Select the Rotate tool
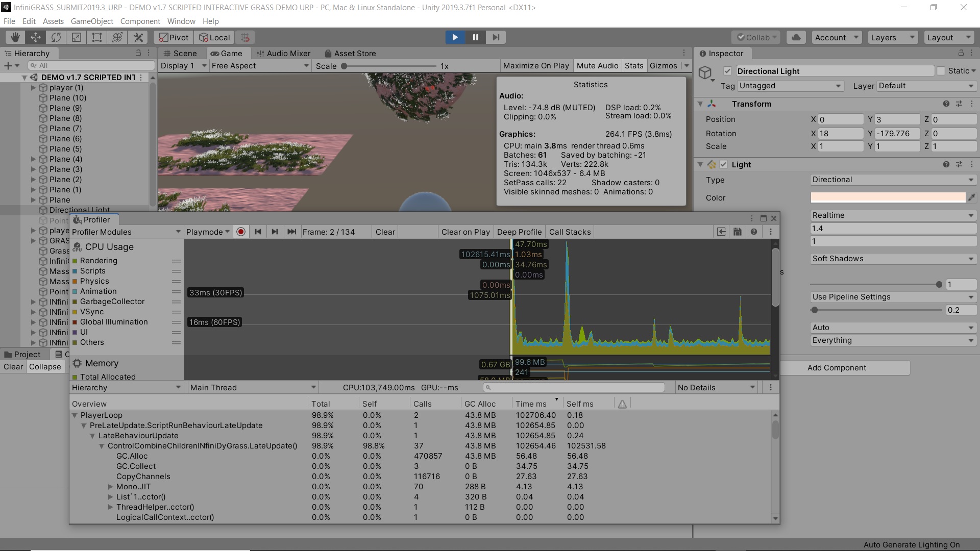Viewport: 980px width, 551px height. point(56,37)
